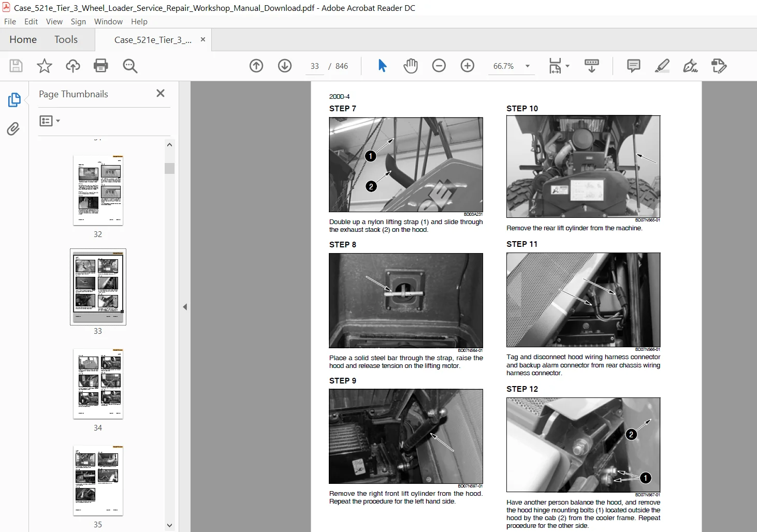757x532 pixels.
Task: Open the View menu
Action: pos(54,22)
